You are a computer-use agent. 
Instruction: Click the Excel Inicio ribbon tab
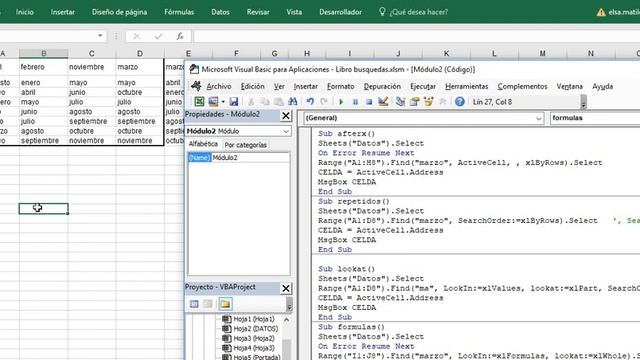(x=24, y=12)
